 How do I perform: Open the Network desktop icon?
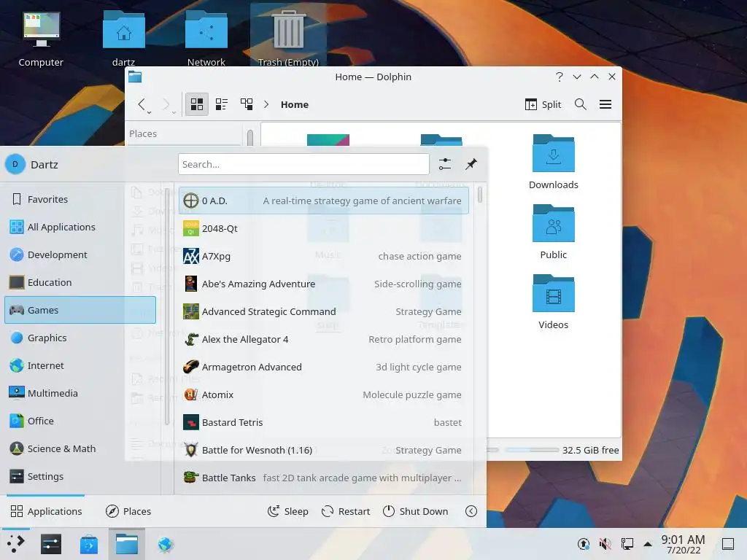[x=206, y=38]
